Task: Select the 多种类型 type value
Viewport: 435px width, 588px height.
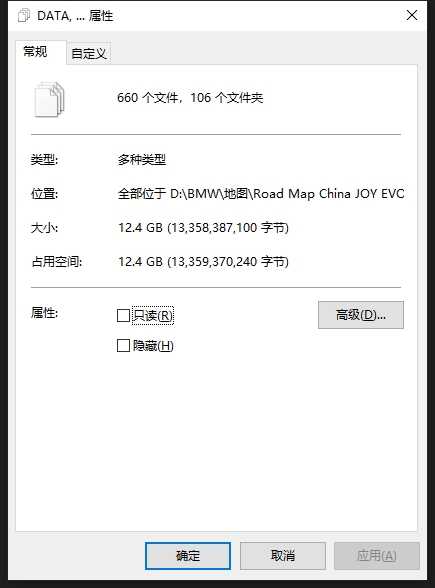Action: coord(142,160)
